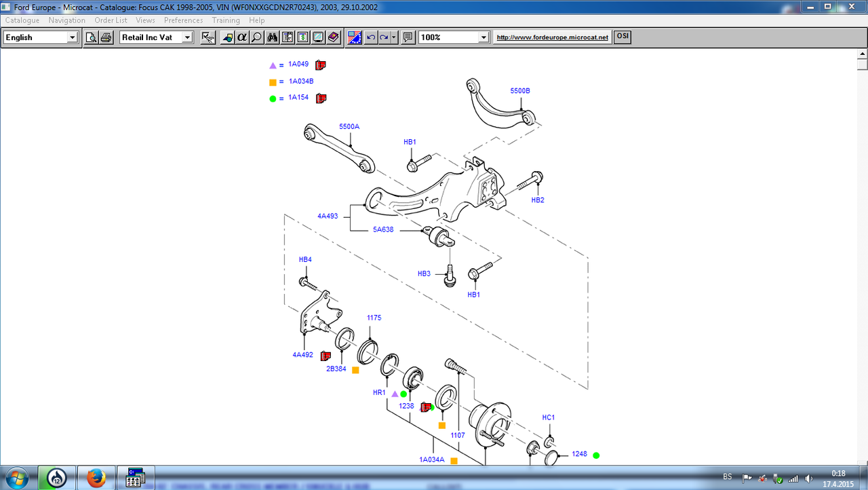The image size is (868, 490).
Task: Select part label 4A492
Action: pyautogui.click(x=303, y=355)
